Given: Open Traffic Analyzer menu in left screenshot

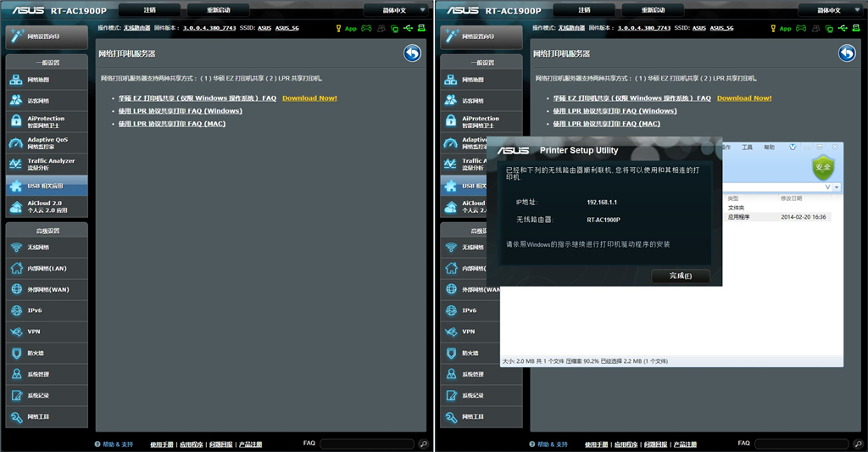Looking at the screenshot, I should (47, 164).
